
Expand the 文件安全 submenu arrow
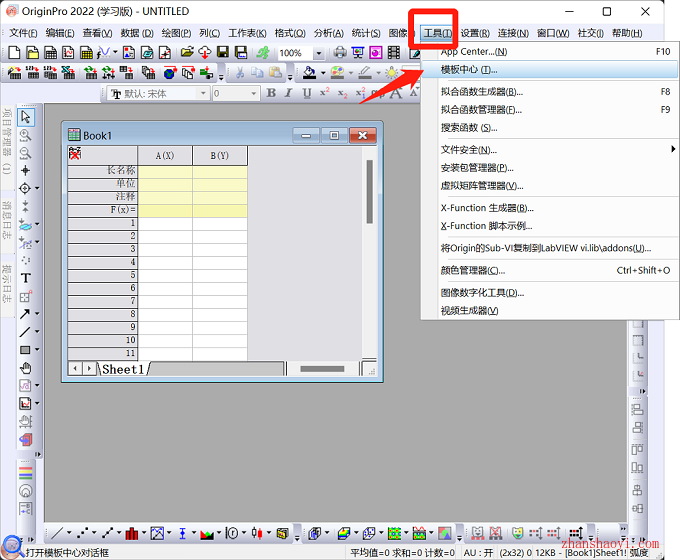[x=673, y=149]
